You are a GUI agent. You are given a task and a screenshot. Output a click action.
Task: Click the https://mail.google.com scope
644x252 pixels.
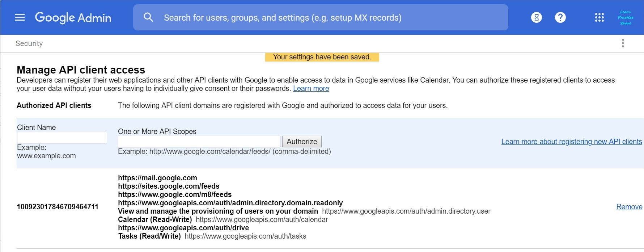pos(157,178)
